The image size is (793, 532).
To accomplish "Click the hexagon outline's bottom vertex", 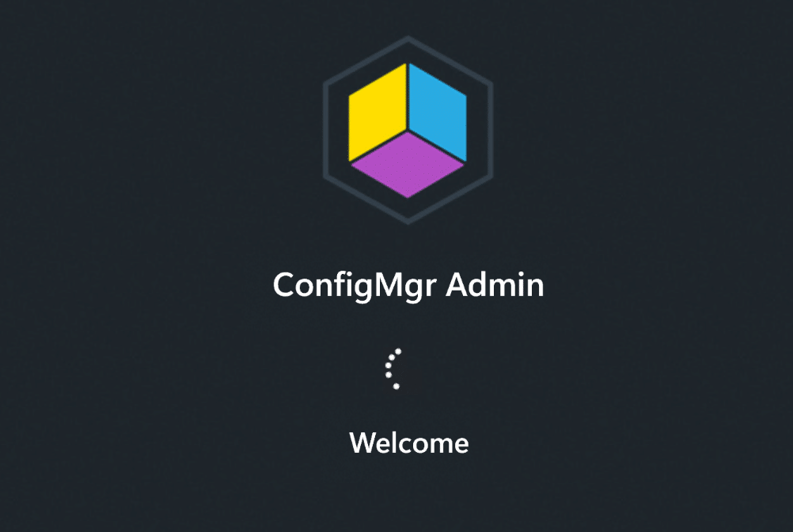I will pyautogui.click(x=408, y=222).
